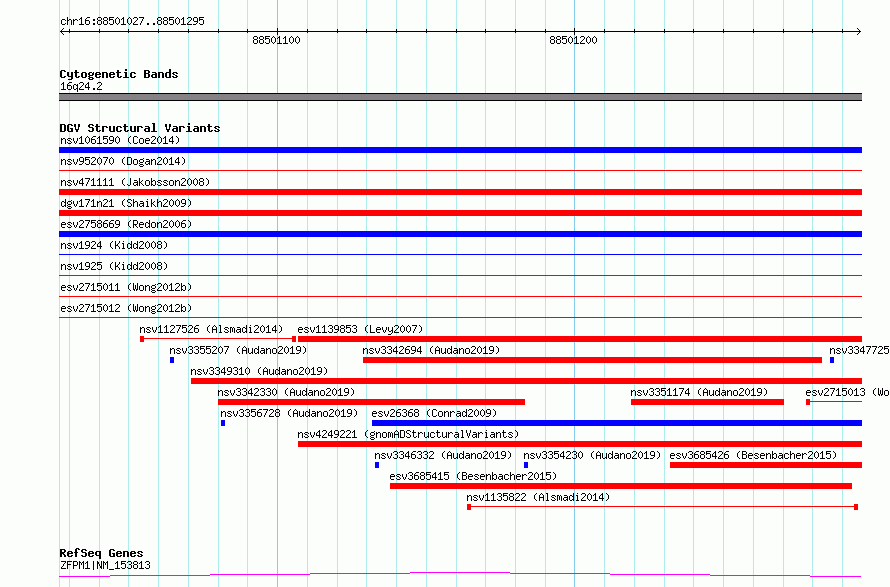The image size is (890, 587).
Task: Open the nsv1135822 (Alsmadi2014) label
Action: (538, 497)
